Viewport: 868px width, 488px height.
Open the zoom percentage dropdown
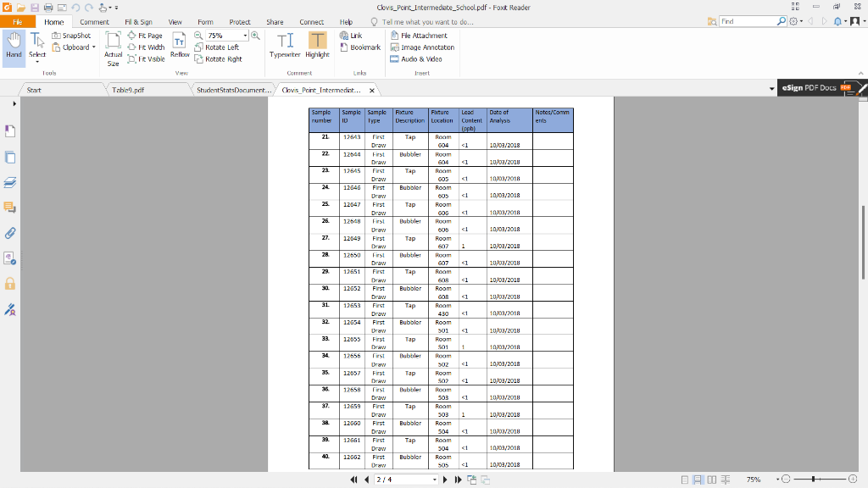pos(246,35)
